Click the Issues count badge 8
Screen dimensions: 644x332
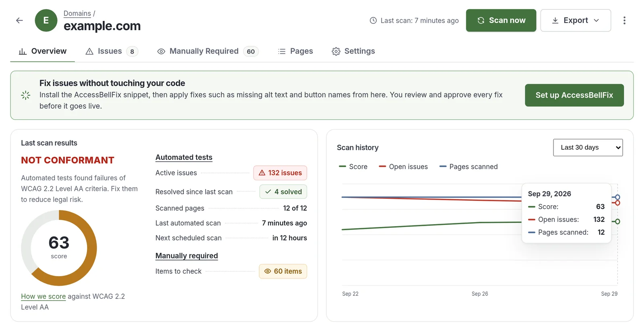(x=132, y=52)
